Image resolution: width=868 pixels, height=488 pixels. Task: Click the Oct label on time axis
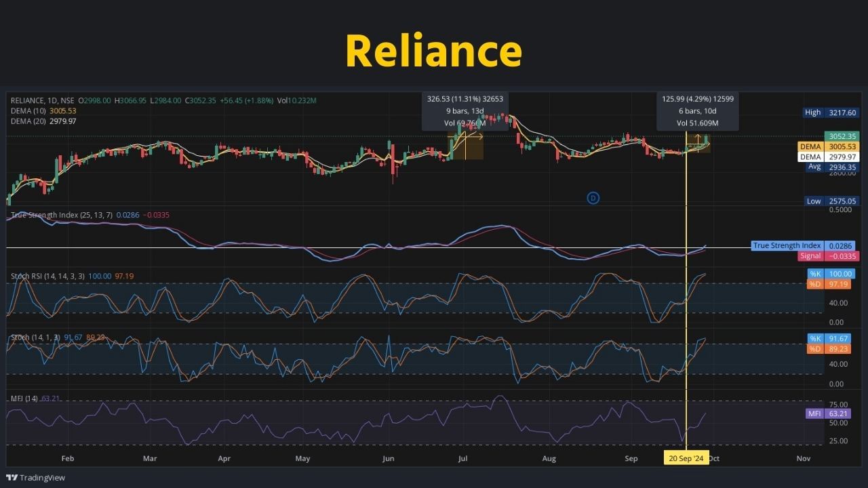tap(713, 459)
